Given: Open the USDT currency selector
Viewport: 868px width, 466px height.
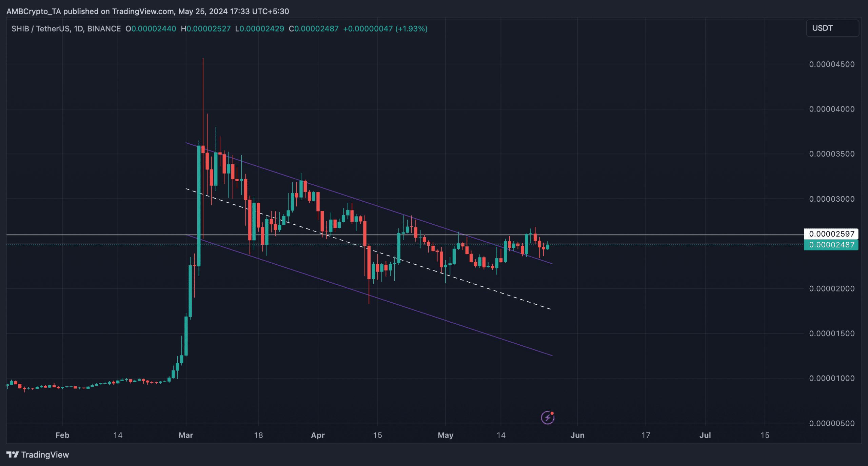Looking at the screenshot, I should point(832,28).
